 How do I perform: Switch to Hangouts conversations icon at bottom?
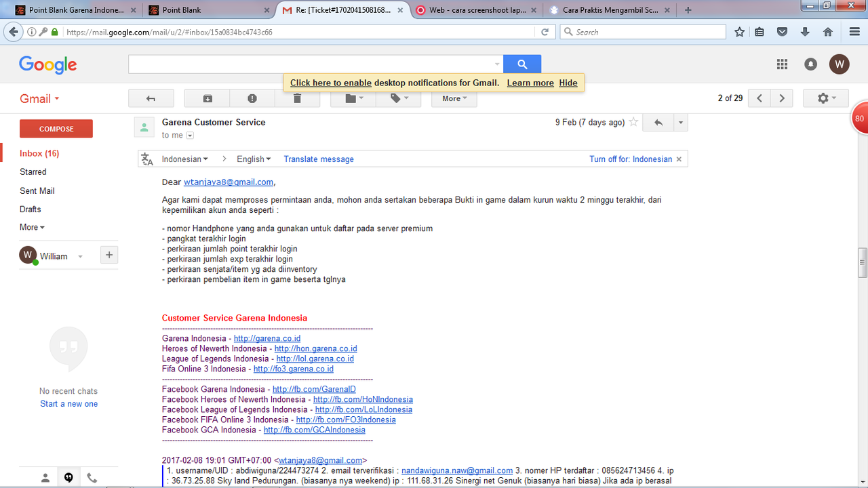pos(68,478)
